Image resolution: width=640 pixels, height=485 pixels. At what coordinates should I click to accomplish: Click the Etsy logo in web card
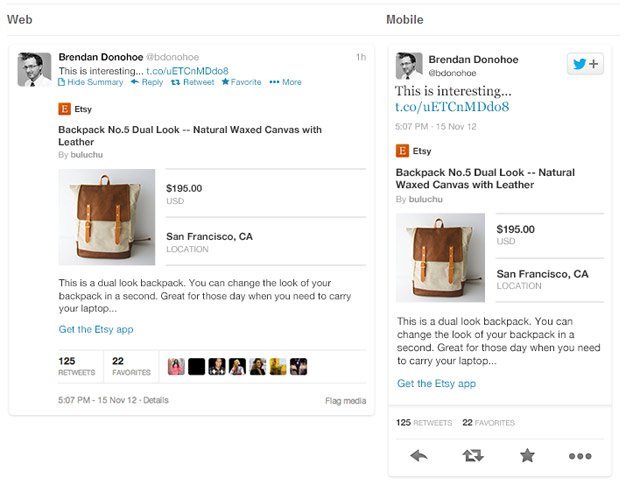click(65, 108)
